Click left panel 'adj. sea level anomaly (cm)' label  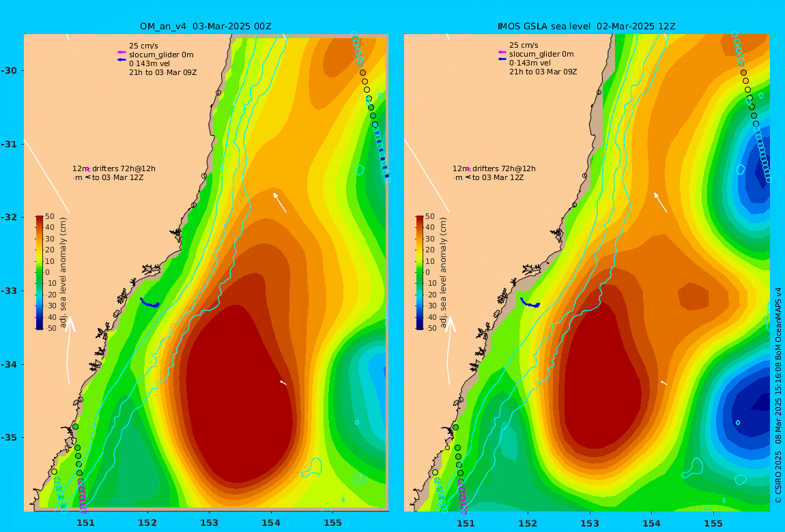point(63,273)
